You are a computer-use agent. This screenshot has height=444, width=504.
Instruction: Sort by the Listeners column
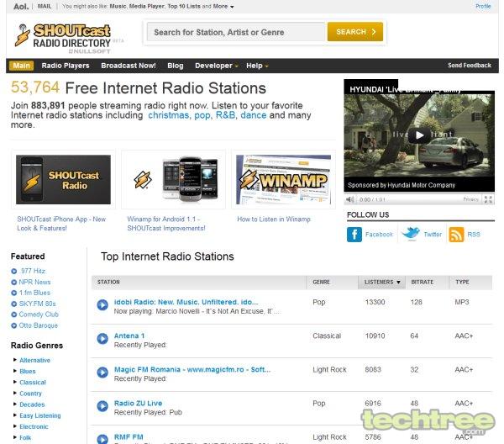coord(382,283)
